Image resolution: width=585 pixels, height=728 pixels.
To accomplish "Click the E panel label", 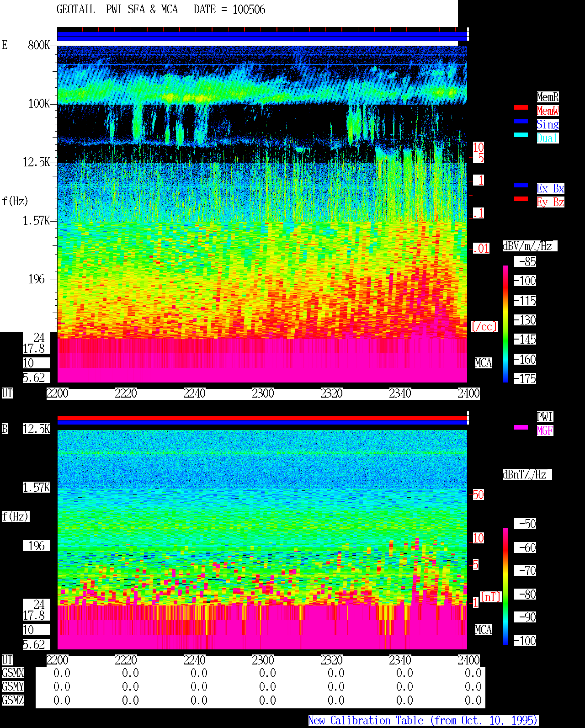I will point(5,45).
